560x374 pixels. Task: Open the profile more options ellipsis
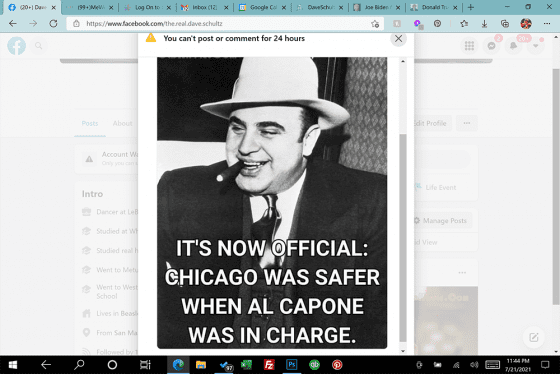coord(466,123)
